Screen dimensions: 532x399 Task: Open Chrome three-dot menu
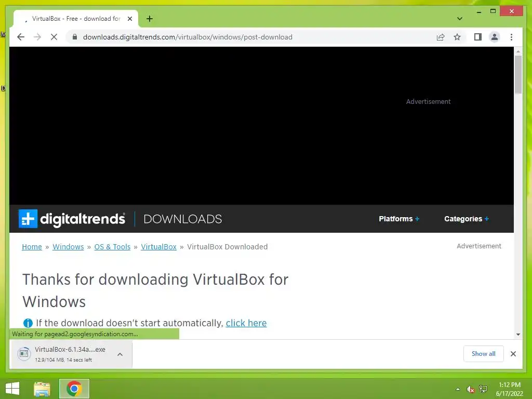pos(511,37)
